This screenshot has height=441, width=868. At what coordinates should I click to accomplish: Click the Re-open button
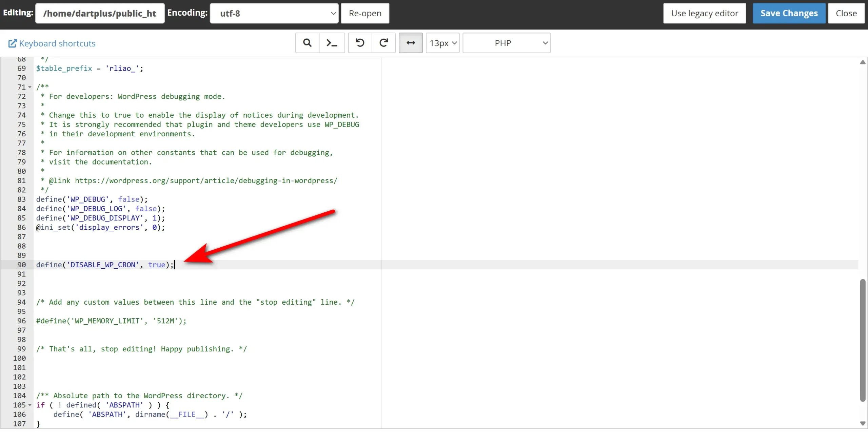[x=365, y=13]
